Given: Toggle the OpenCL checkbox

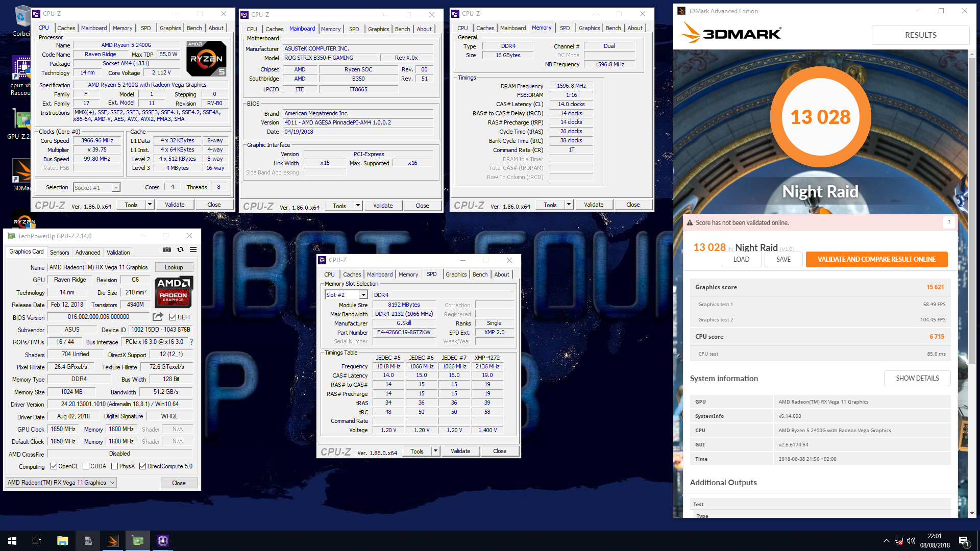Looking at the screenshot, I should [x=54, y=466].
